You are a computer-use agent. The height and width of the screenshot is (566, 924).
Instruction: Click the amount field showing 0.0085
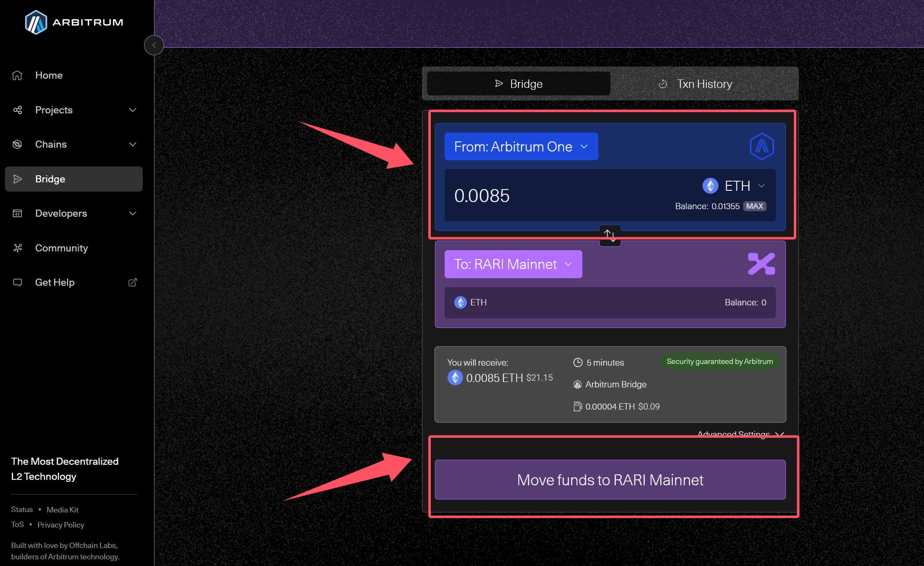click(x=482, y=196)
